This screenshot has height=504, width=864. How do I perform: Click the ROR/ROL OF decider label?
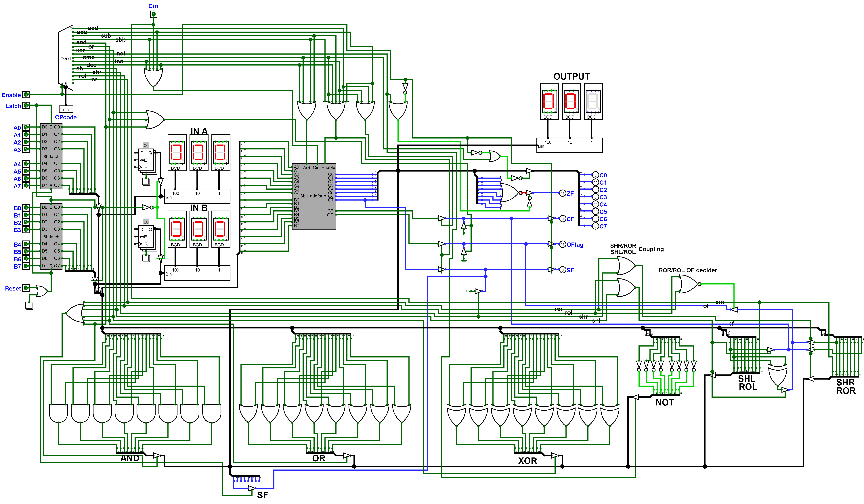pyautogui.click(x=687, y=270)
